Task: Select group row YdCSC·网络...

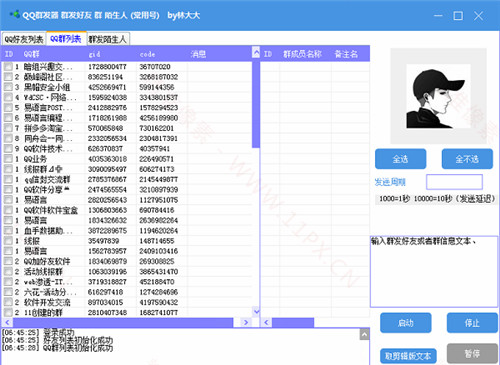Action: pyautogui.click(x=127, y=97)
